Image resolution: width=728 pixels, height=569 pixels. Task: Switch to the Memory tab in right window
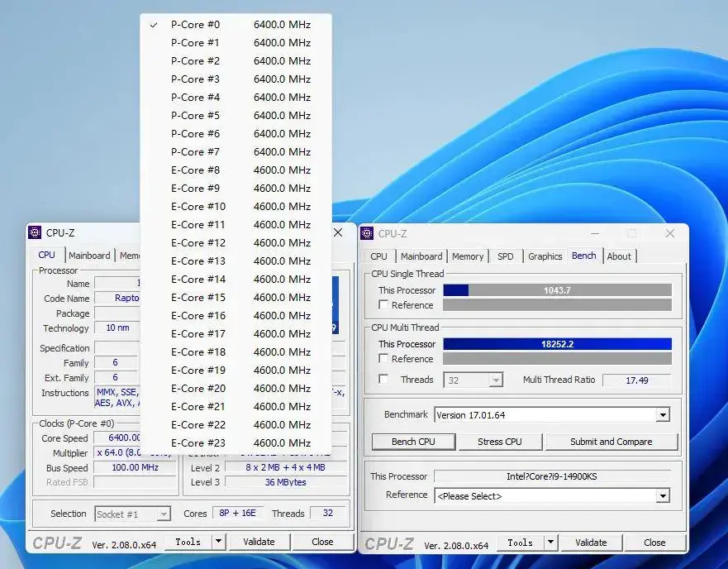468,256
